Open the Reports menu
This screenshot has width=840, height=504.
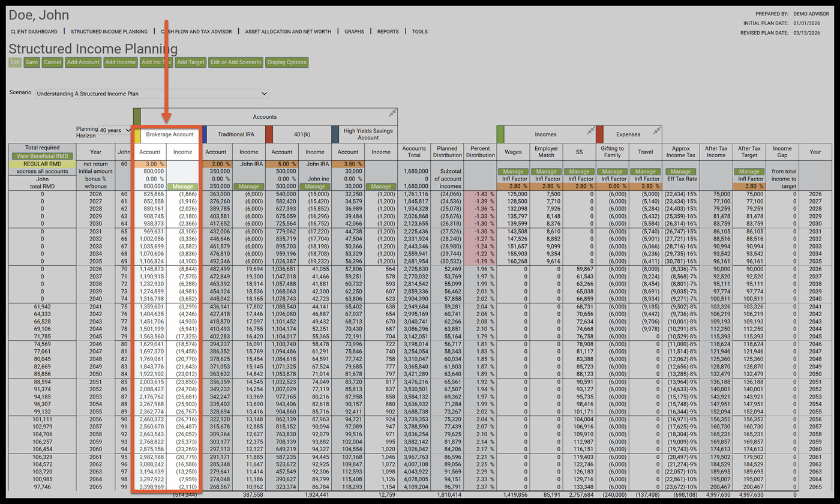click(x=388, y=31)
